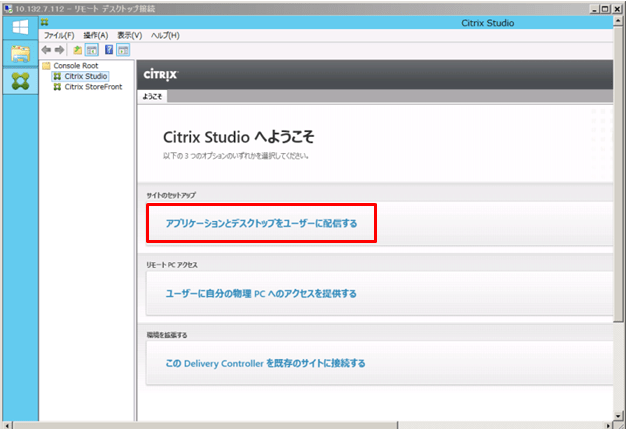
Task: Open the 表示(V) menu
Action: [130, 36]
